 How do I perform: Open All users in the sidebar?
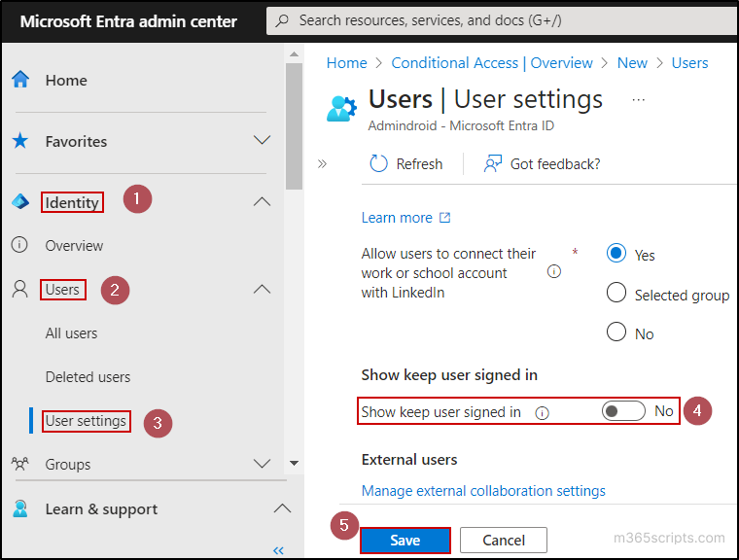click(71, 333)
